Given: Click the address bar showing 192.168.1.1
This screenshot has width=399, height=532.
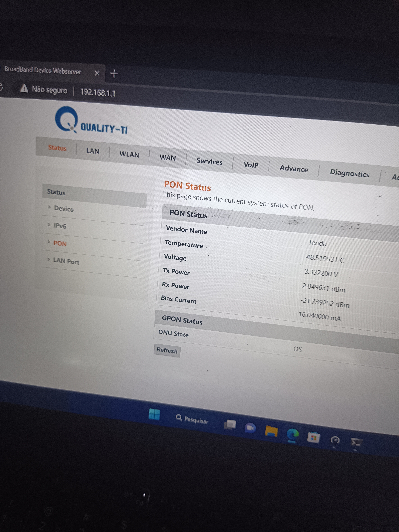Looking at the screenshot, I should click(x=98, y=93).
